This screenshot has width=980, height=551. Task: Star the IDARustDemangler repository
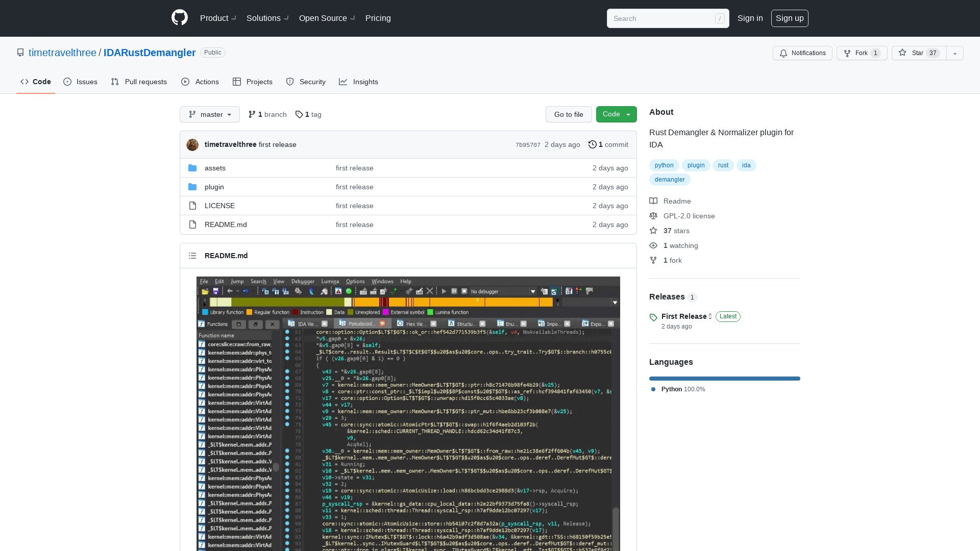[x=919, y=53]
